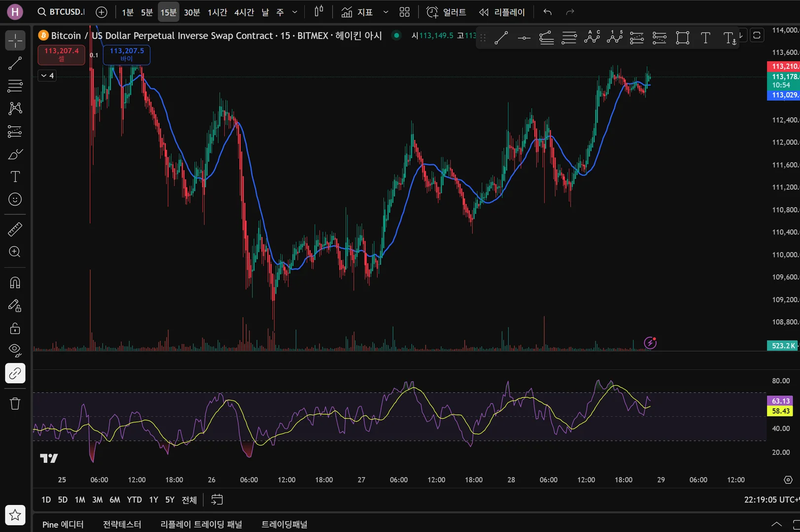Toggle magnet mode on
800x532 pixels.
point(15,283)
